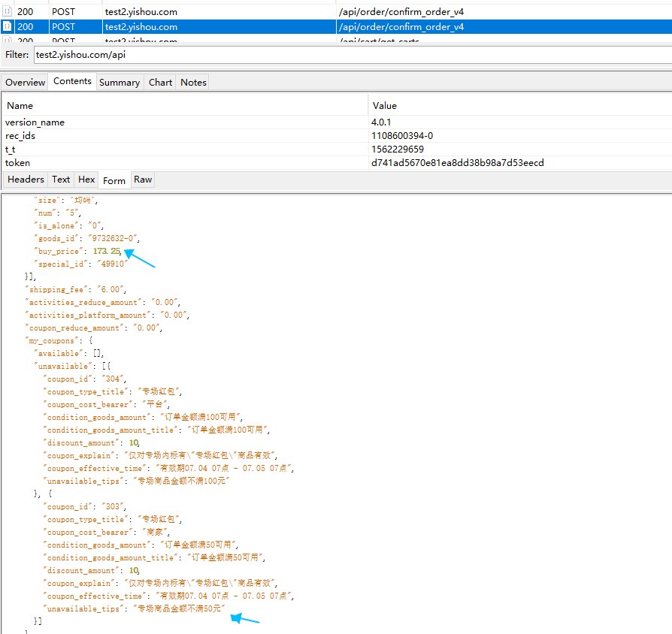
Task: Click the "my_coupons" key line
Action: click(x=59, y=340)
